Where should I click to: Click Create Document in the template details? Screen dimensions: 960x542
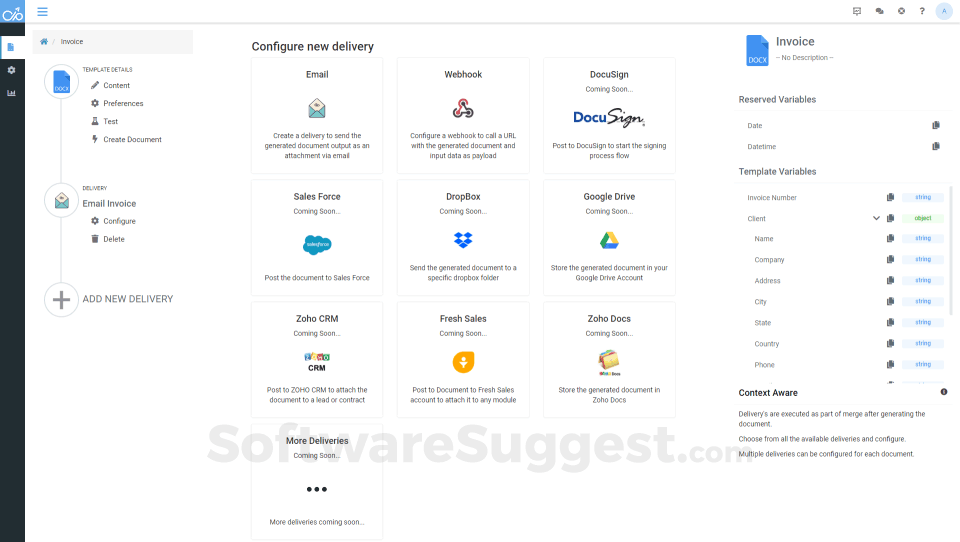tap(132, 139)
